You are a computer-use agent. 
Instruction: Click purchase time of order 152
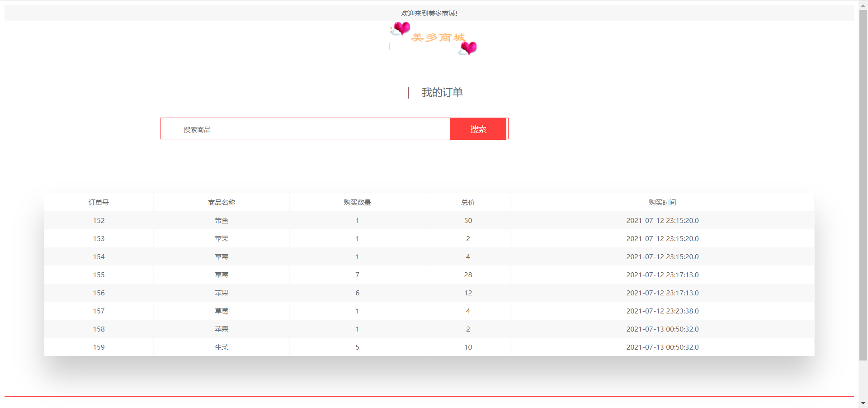click(x=662, y=220)
